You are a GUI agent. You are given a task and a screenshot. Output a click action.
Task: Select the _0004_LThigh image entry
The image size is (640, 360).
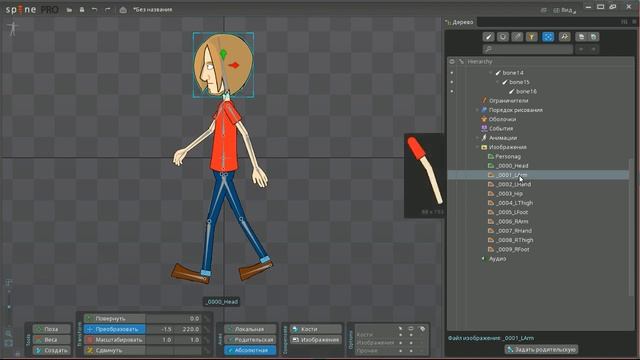(514, 203)
